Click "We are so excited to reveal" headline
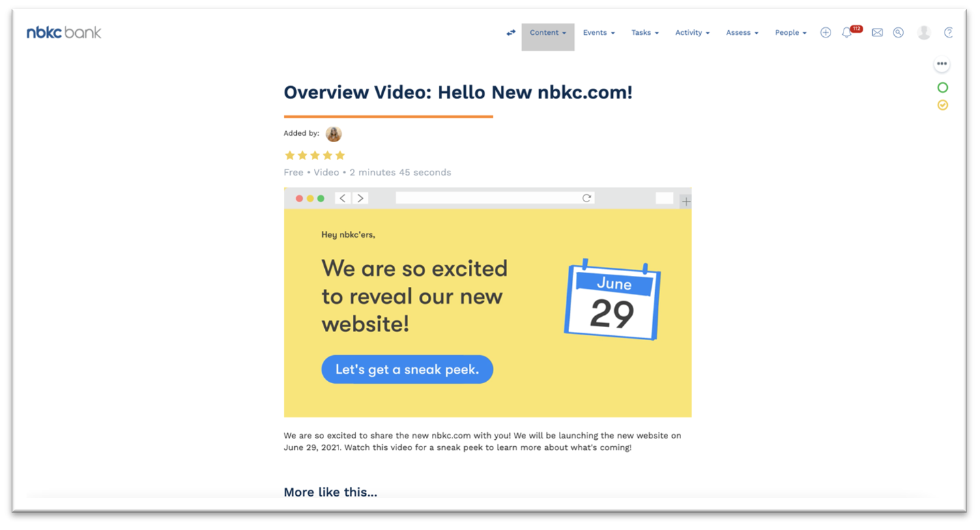This screenshot has width=980, height=530. point(415,296)
